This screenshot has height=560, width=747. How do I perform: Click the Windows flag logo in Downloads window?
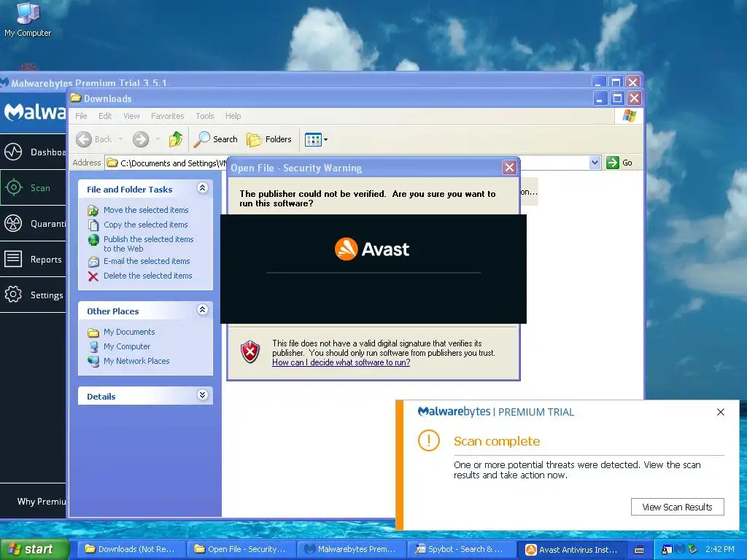click(x=630, y=116)
